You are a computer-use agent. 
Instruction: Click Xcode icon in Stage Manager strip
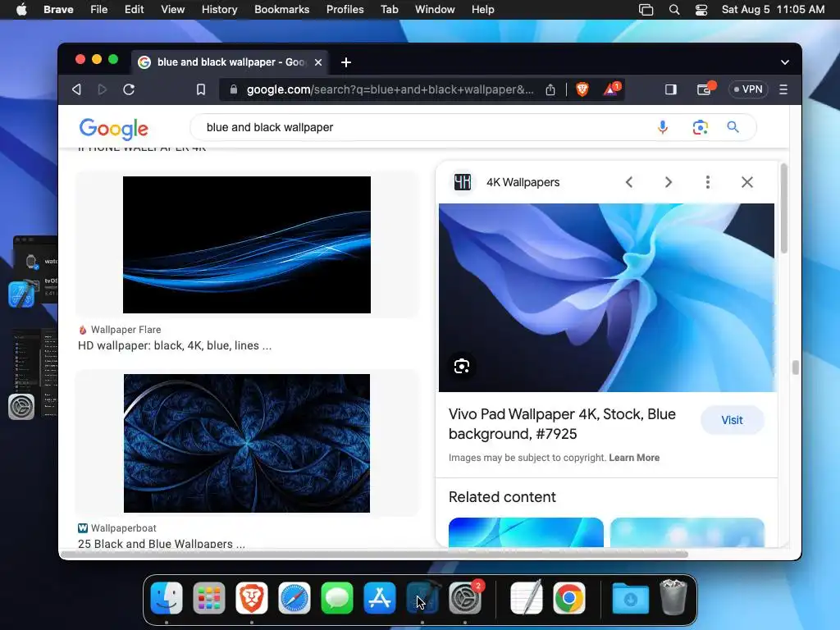click(22, 294)
